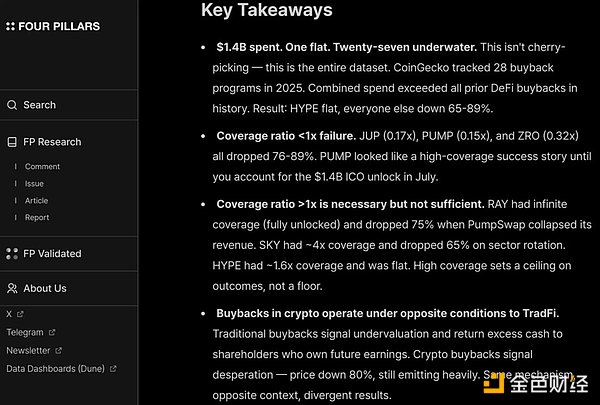The image size is (600, 405).
Task: Click the FP Validated dots icon
Action: (12, 254)
